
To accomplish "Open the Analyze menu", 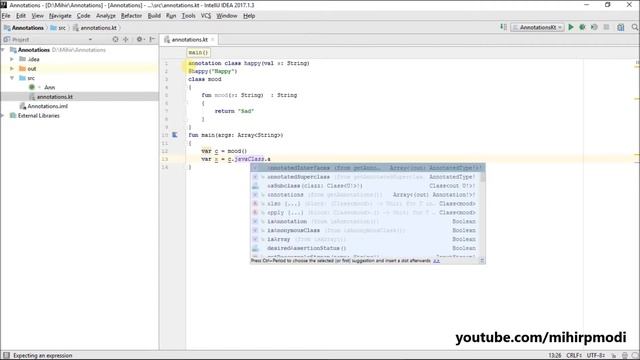I will pyautogui.click(x=106, y=16).
